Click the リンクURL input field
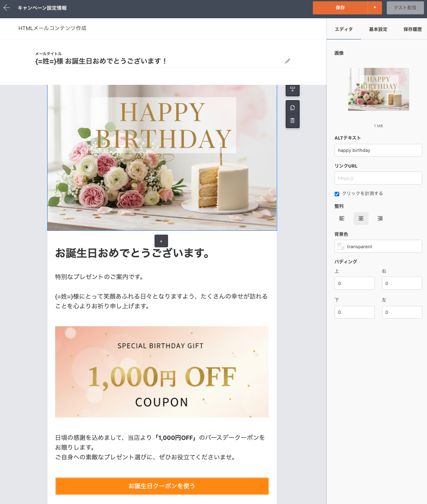Screen dimensions: 427x504 pos(378,178)
